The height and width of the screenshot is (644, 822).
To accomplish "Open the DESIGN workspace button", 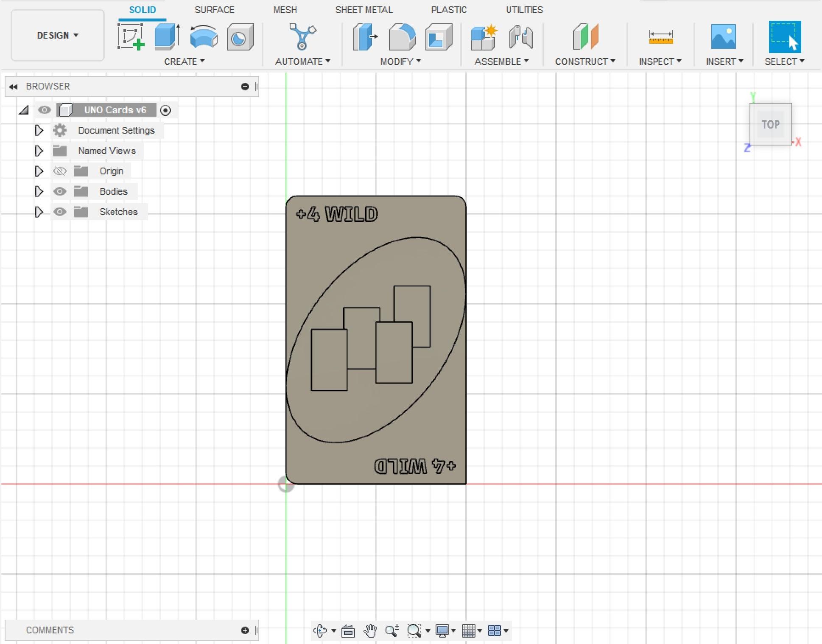I will point(57,35).
